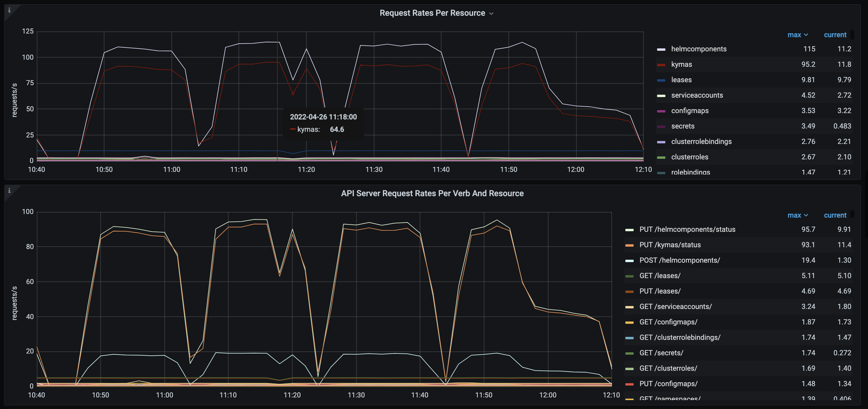
Task: Click GET /leases/ color marker
Action: [629, 276]
